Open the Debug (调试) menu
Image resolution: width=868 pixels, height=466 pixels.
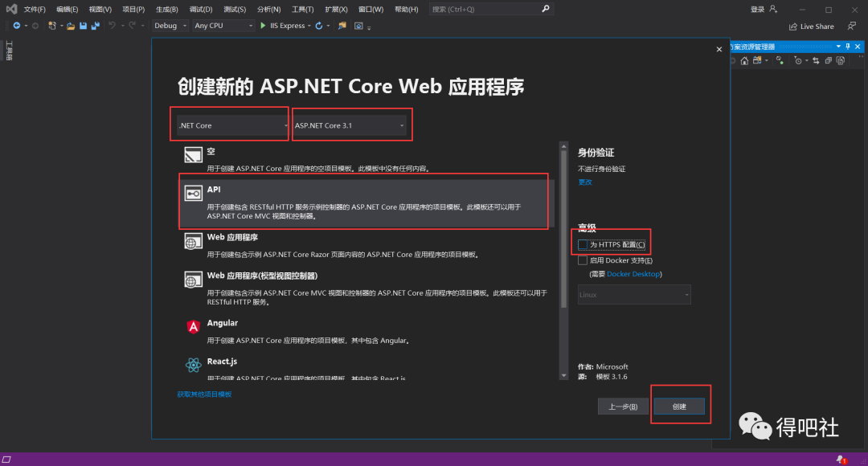[x=200, y=10]
